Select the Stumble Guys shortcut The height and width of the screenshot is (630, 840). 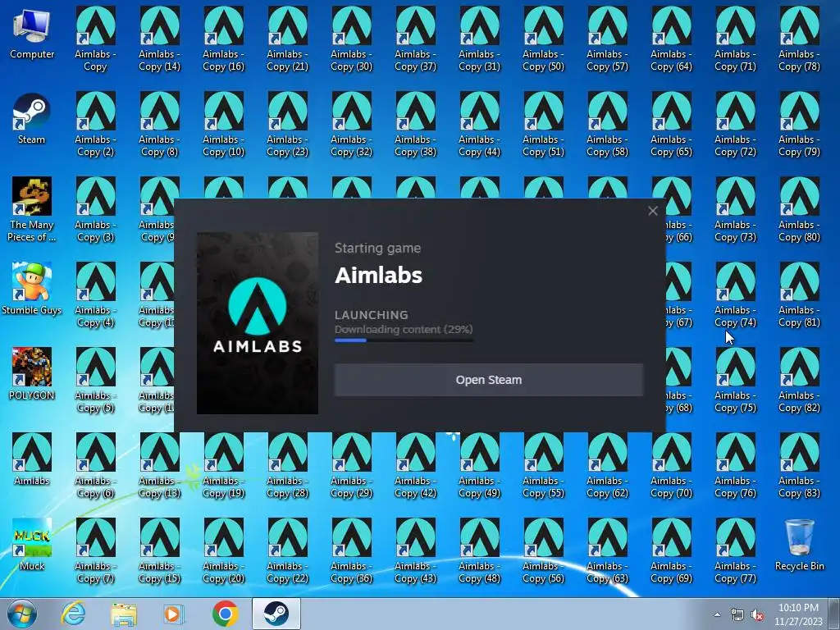tap(32, 290)
